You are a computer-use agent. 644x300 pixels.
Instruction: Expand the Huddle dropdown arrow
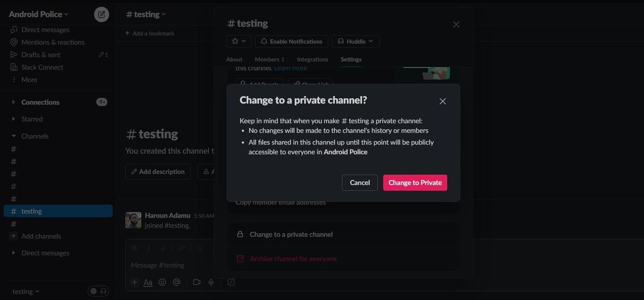pos(371,41)
